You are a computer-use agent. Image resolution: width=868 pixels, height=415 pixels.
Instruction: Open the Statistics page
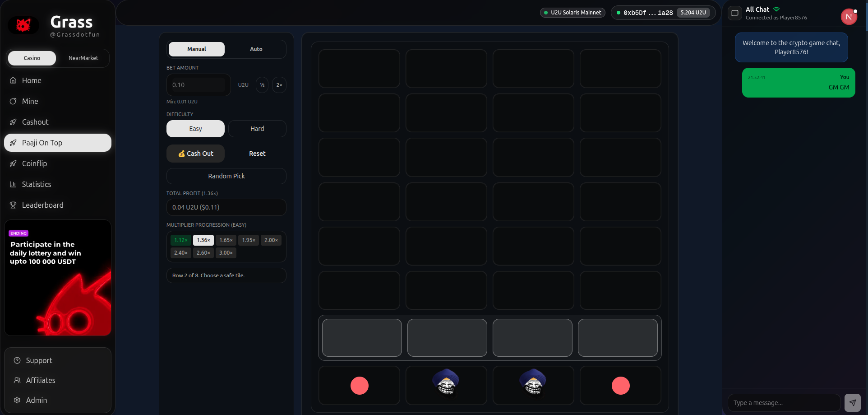point(36,184)
